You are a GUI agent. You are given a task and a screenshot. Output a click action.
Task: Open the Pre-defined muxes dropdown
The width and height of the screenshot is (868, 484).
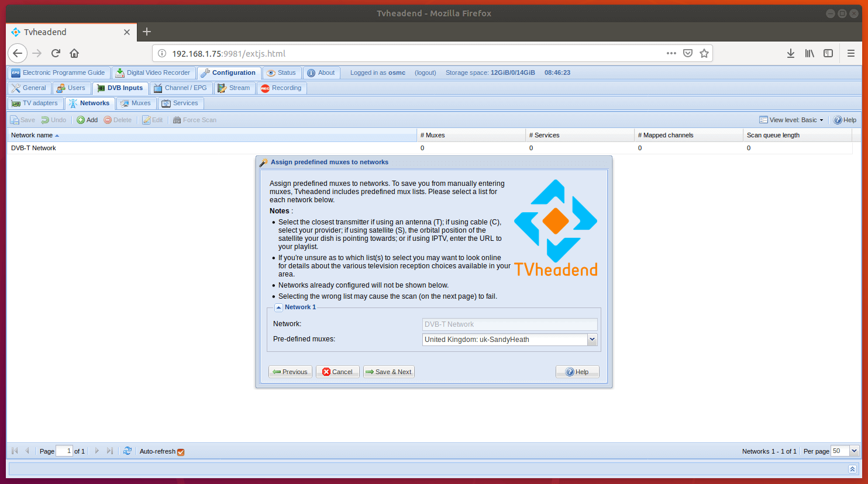click(x=592, y=340)
